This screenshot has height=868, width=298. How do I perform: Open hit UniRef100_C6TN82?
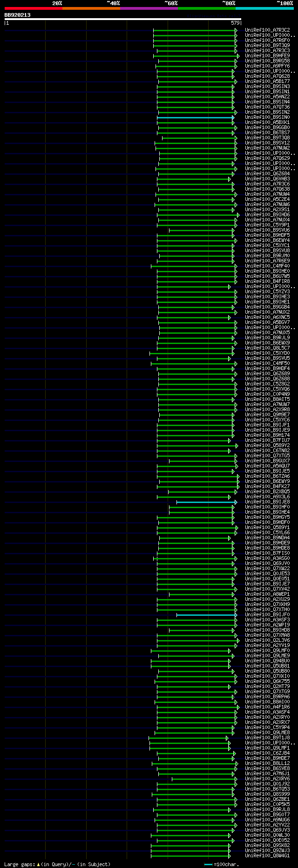(267, 451)
